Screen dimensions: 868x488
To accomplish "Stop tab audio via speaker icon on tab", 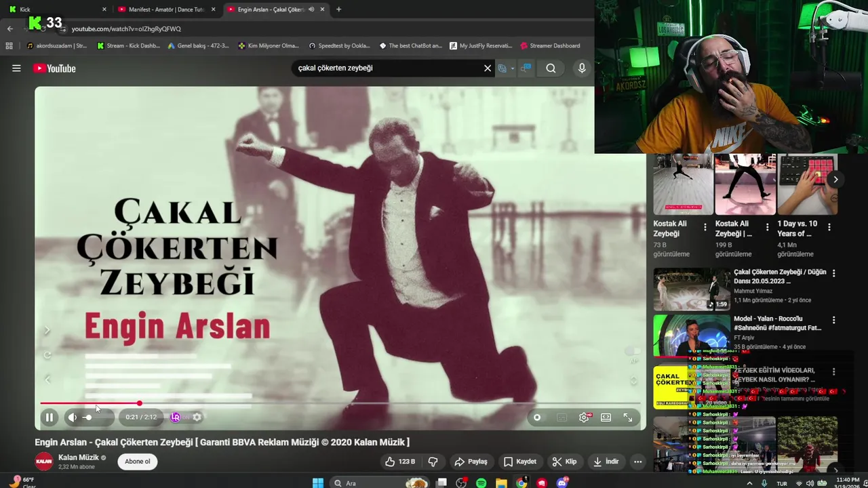I will click(311, 9).
